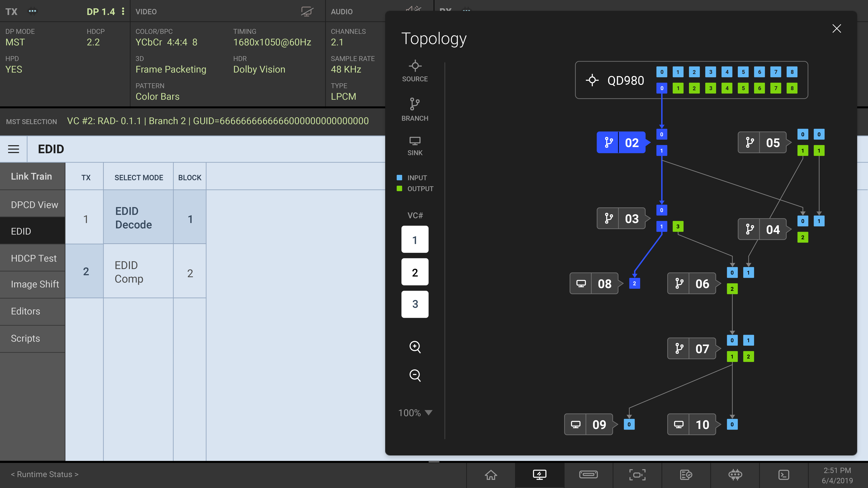Open the Image Shift tab

[32, 284]
